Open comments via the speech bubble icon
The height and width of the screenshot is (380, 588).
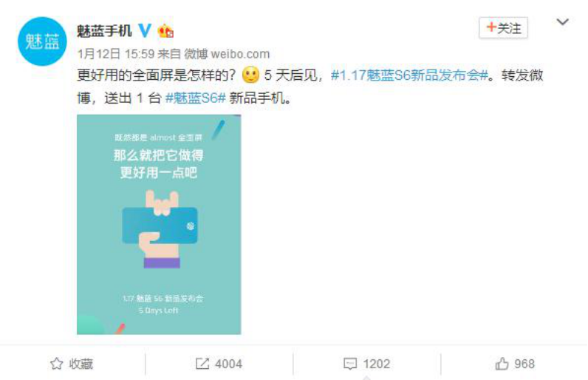point(350,364)
